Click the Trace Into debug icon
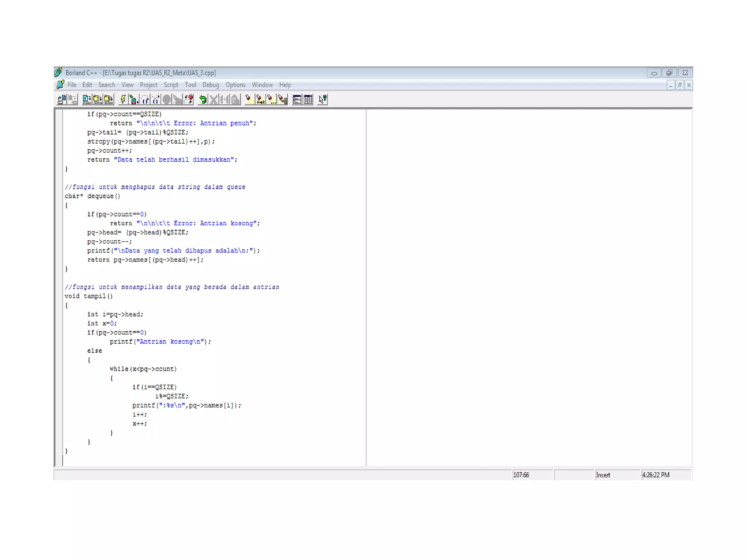This screenshot has width=747, height=560. click(x=156, y=100)
